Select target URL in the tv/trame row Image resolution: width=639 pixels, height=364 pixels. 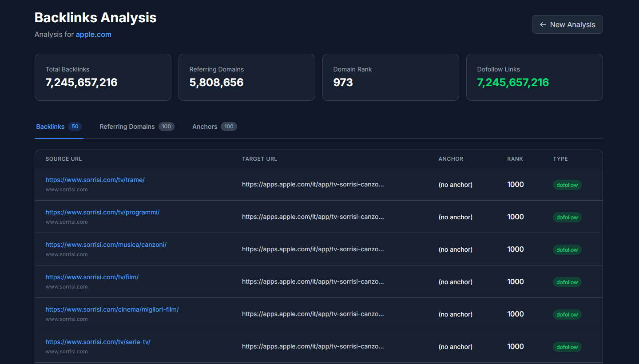coord(313,184)
